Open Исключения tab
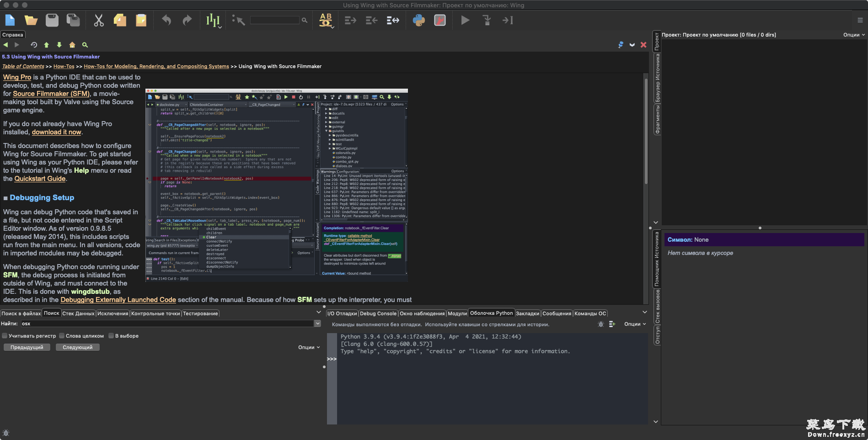Screen dimensions: 868x440 point(113,313)
